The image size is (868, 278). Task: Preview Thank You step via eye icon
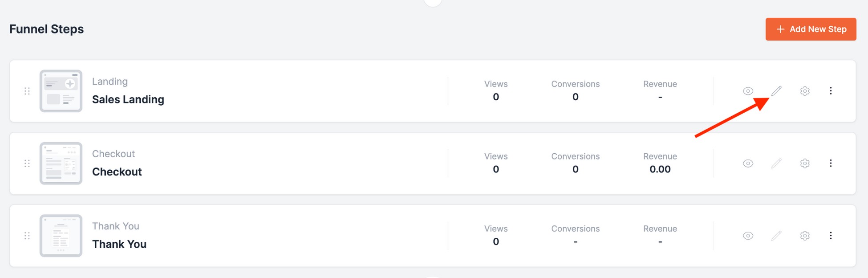click(x=748, y=236)
